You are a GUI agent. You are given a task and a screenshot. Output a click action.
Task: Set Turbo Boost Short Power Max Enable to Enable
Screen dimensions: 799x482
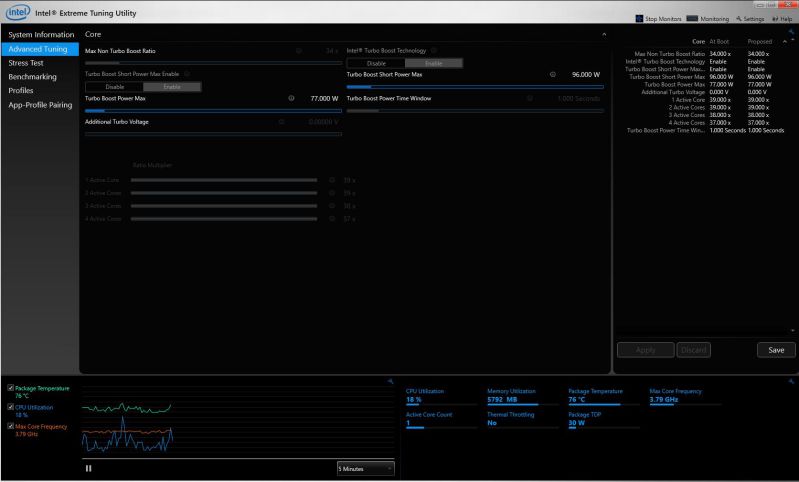(172, 87)
